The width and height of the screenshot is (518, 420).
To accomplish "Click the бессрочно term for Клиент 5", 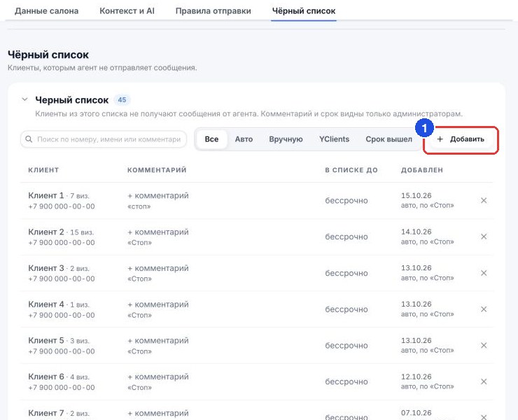I will pyautogui.click(x=346, y=346).
